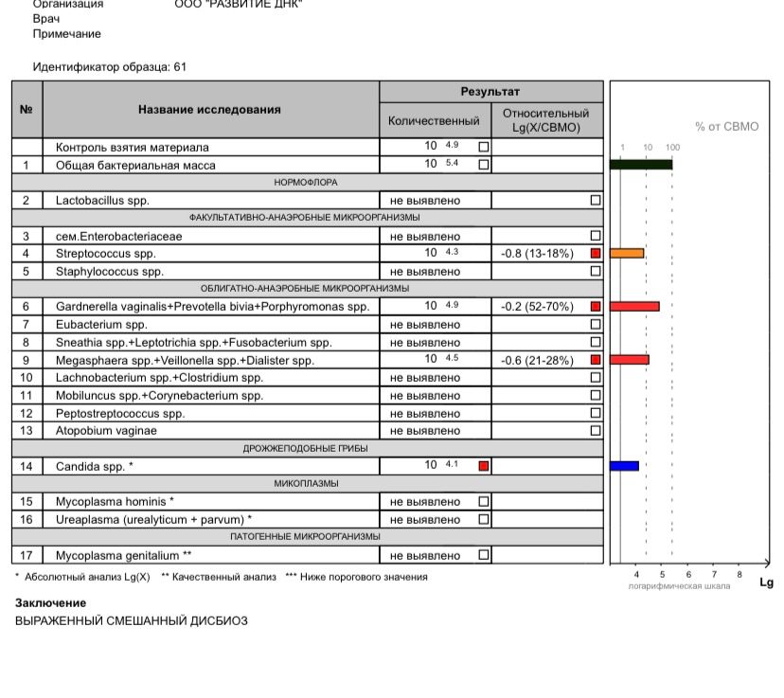This screenshot has height=698, width=784.
Task: Click the 'Mycoplasma hominis *' name cell
Action: pyautogui.click(x=210, y=502)
